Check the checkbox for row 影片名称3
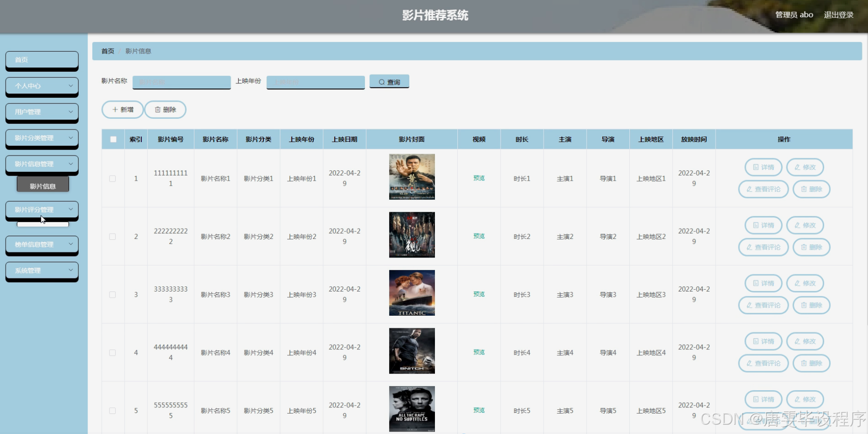This screenshot has height=434, width=868. 112,295
